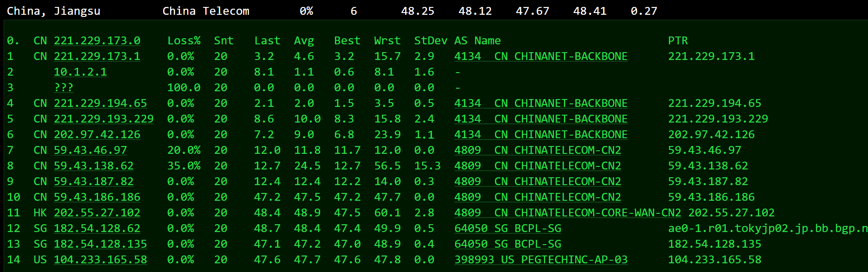Click the ??? address on hop 3
Screen dimensions: 868x272
64,88
